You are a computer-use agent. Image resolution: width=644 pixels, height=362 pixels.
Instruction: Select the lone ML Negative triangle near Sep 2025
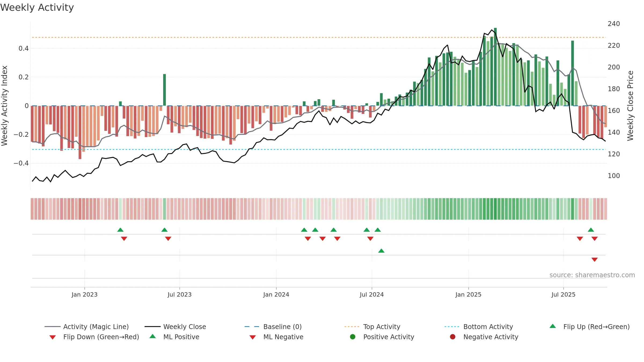[x=595, y=260]
